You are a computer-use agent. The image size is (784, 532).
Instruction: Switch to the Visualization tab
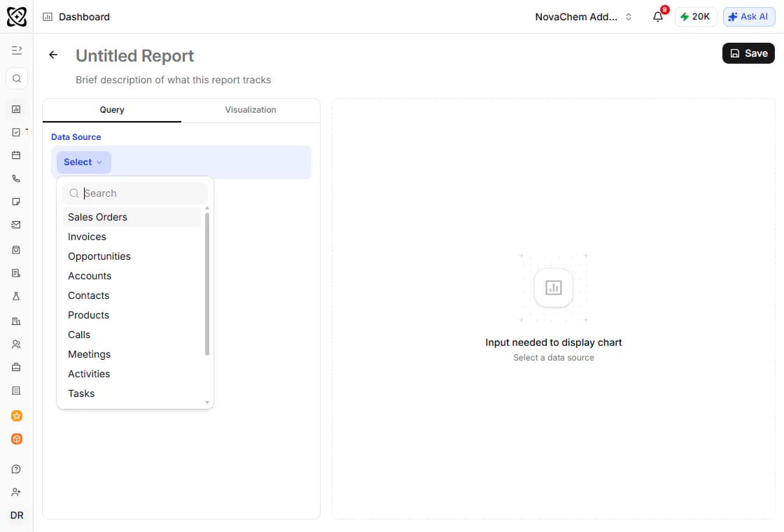250,109
